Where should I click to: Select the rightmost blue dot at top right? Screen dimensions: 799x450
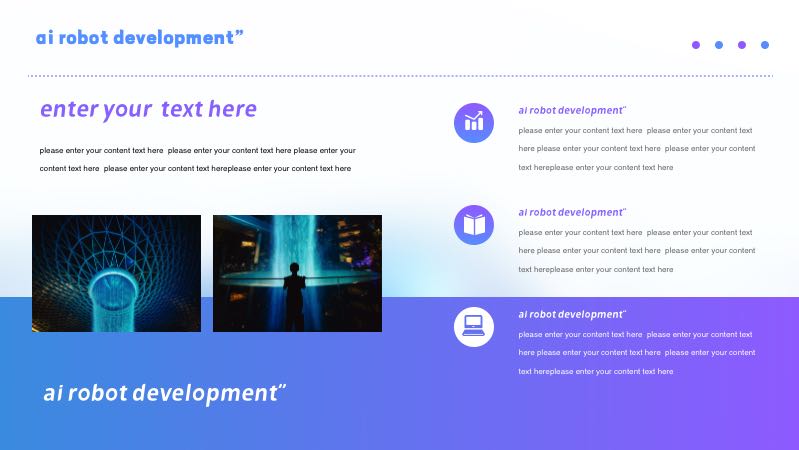pyautogui.click(x=765, y=45)
